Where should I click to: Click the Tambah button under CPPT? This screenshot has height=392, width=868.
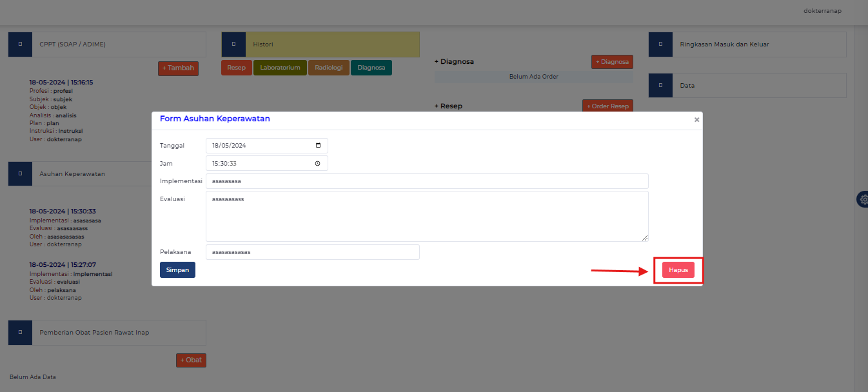[x=178, y=68]
